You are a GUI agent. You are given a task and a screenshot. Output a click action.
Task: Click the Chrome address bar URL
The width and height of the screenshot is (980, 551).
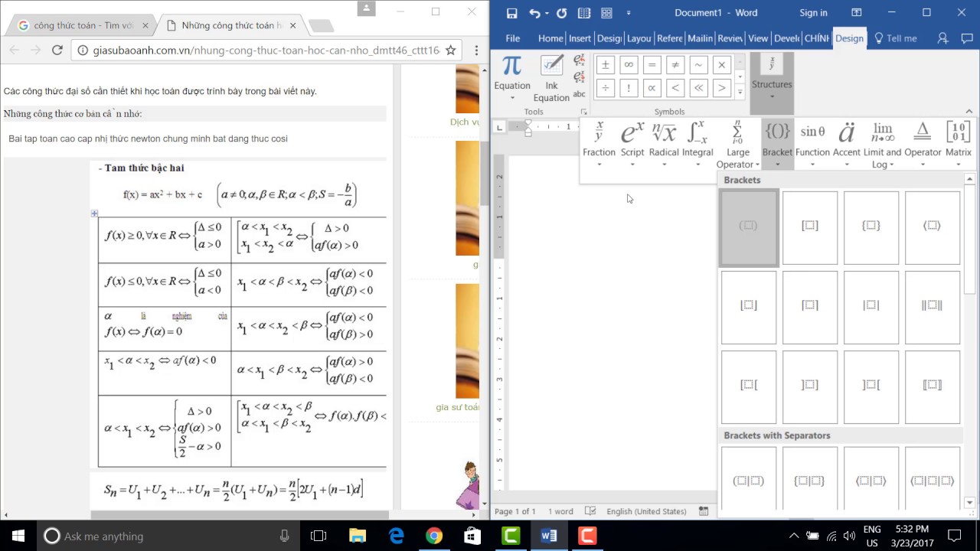tap(266, 50)
